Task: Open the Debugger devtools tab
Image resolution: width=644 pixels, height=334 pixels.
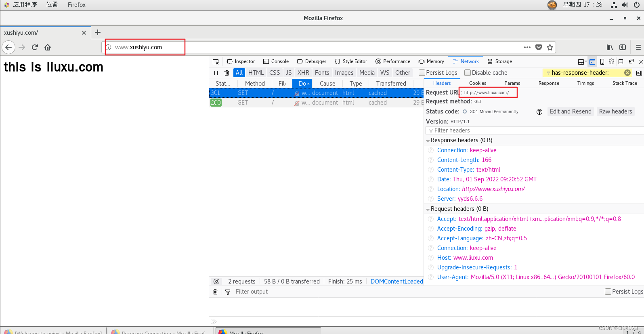Action: click(312, 61)
